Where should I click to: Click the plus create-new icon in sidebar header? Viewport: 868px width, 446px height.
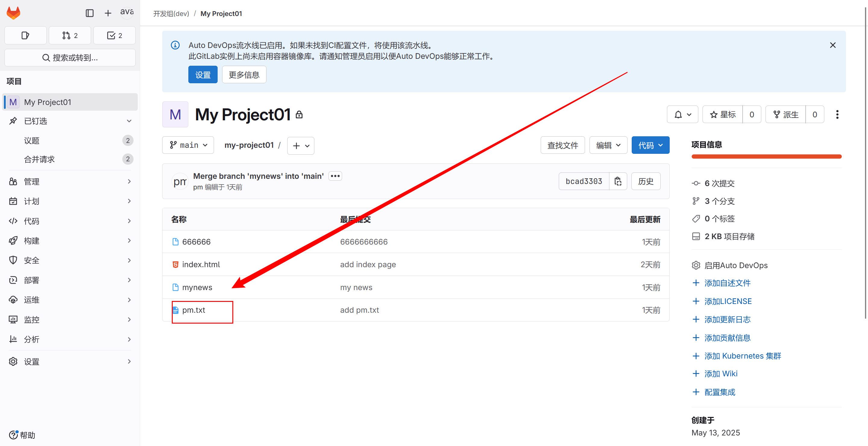pyautogui.click(x=108, y=13)
